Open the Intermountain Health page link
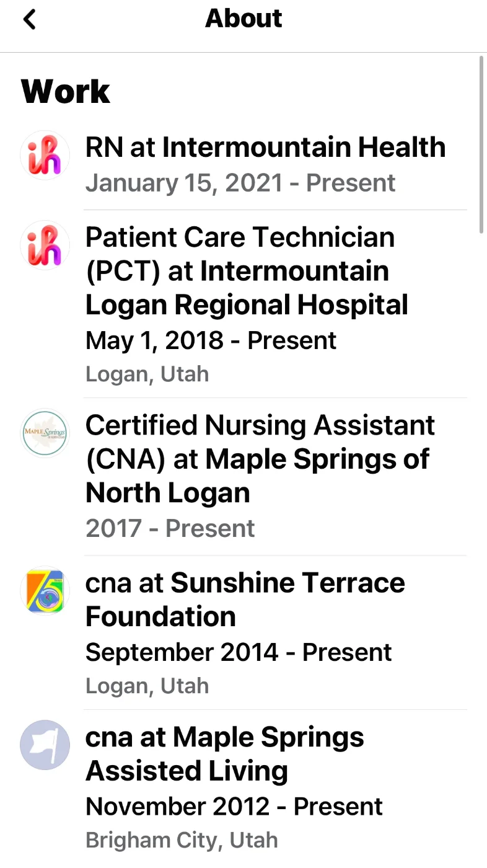487x868 pixels. tap(304, 148)
